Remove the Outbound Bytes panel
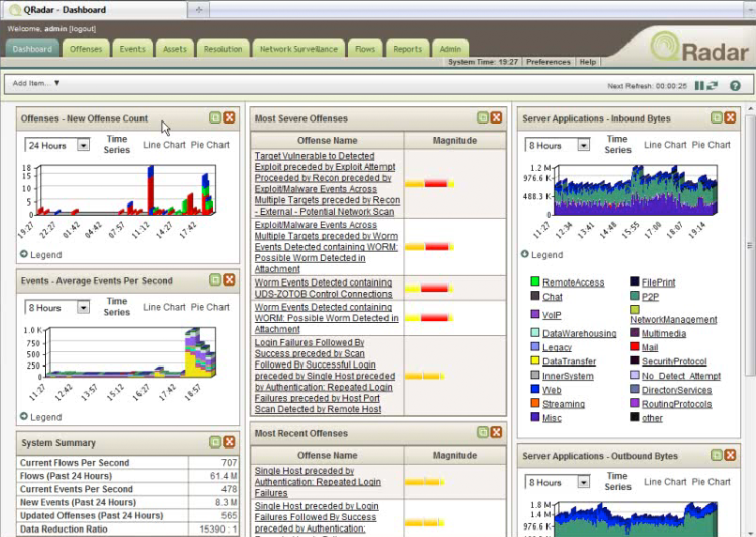Image resolution: width=756 pixels, height=537 pixels. (731, 455)
